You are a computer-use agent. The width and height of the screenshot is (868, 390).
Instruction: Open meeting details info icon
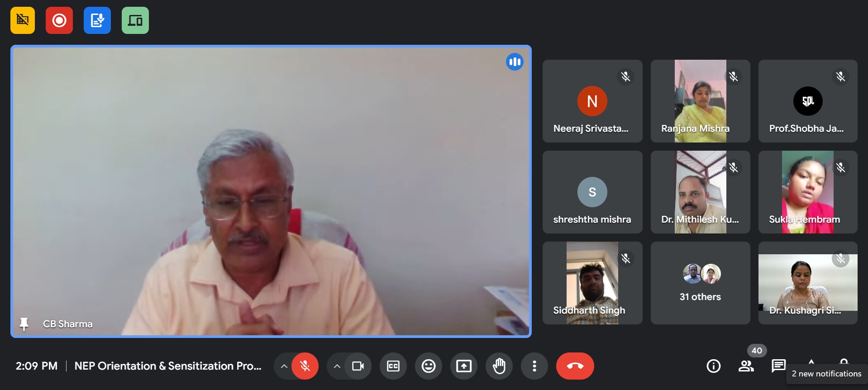click(714, 366)
